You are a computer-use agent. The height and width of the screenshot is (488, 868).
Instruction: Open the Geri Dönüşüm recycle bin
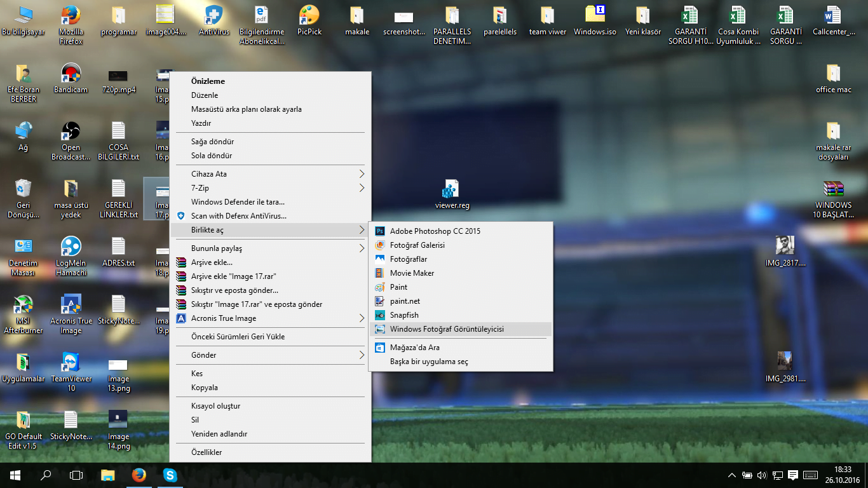tap(24, 191)
